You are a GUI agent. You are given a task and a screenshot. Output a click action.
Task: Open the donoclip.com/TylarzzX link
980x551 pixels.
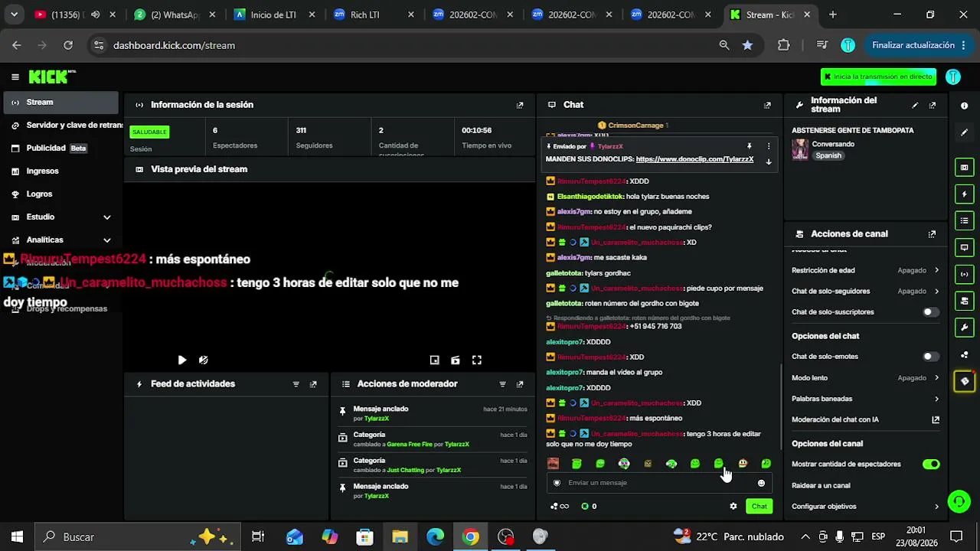tap(694, 159)
